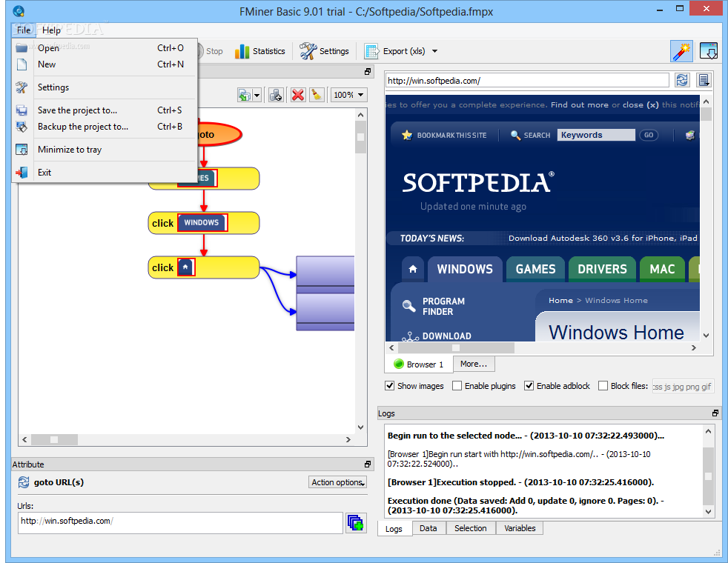The image size is (728, 563).
Task: Choose Backup the project to...
Action: (x=106, y=127)
